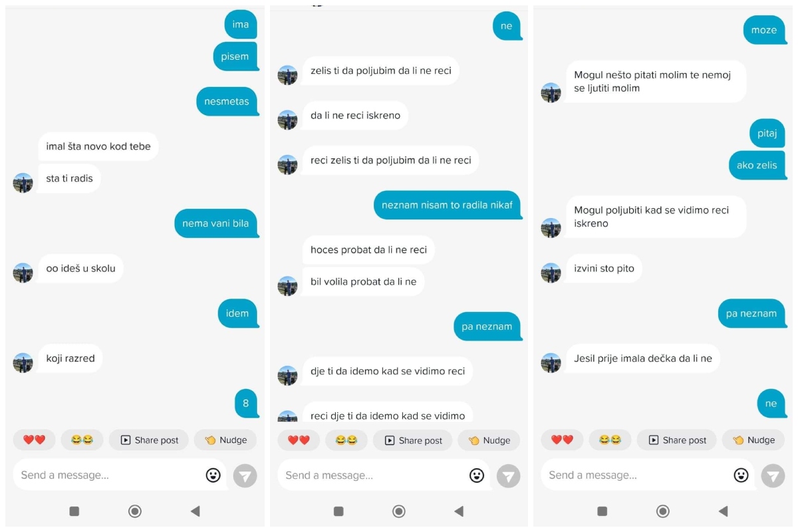
Task: Send the laughing emojis quick reply in the middle chat
Action: pyautogui.click(x=346, y=440)
